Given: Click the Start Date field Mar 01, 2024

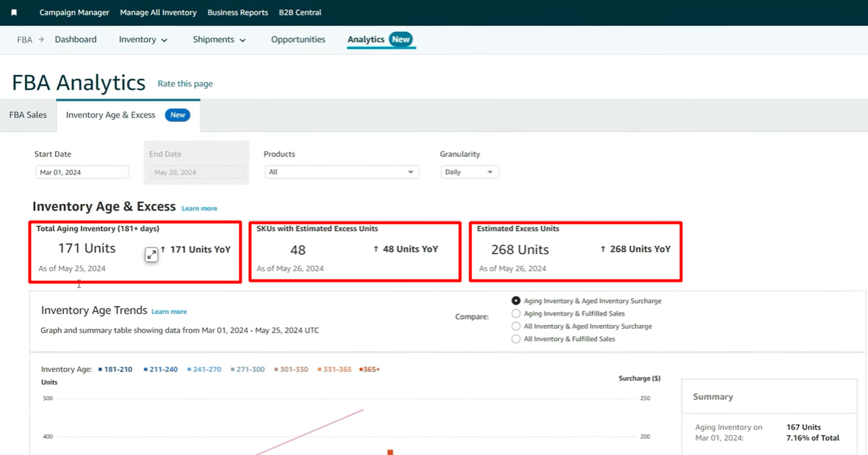Looking at the screenshot, I should point(82,172).
